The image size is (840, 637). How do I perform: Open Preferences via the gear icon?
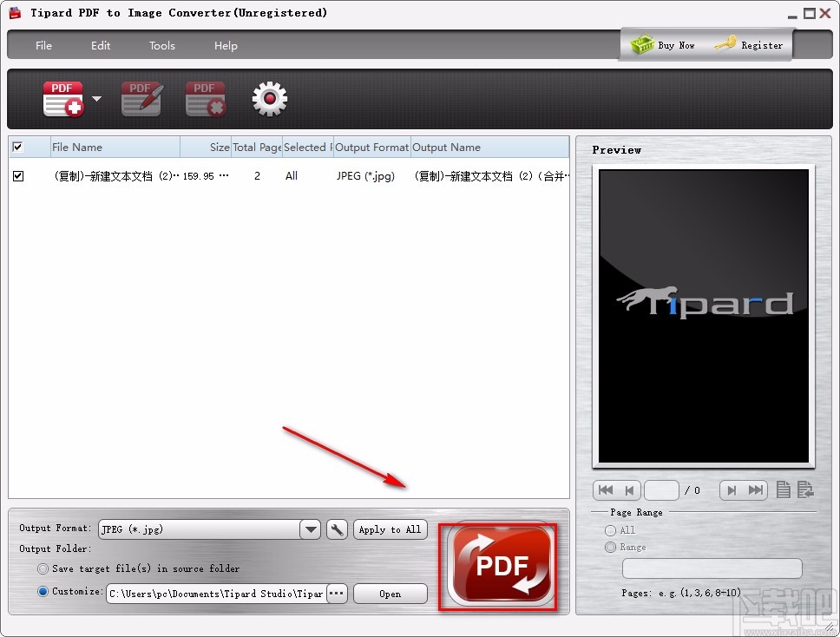tap(269, 98)
